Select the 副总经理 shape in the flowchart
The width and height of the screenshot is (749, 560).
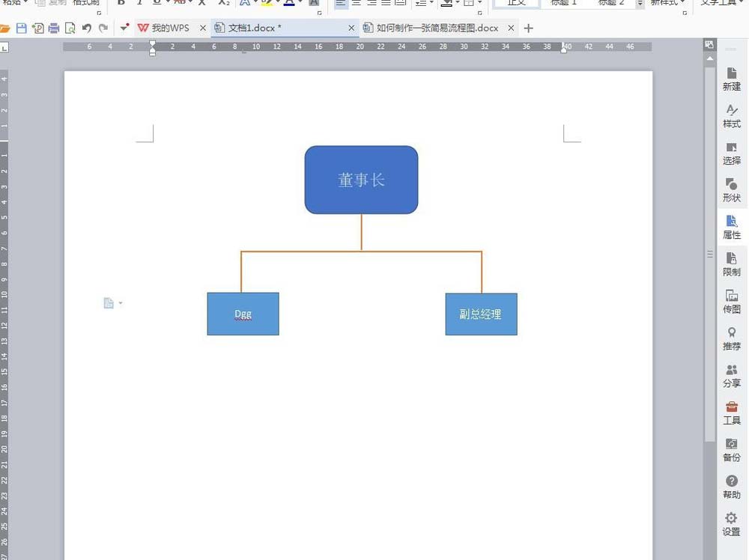tap(481, 314)
